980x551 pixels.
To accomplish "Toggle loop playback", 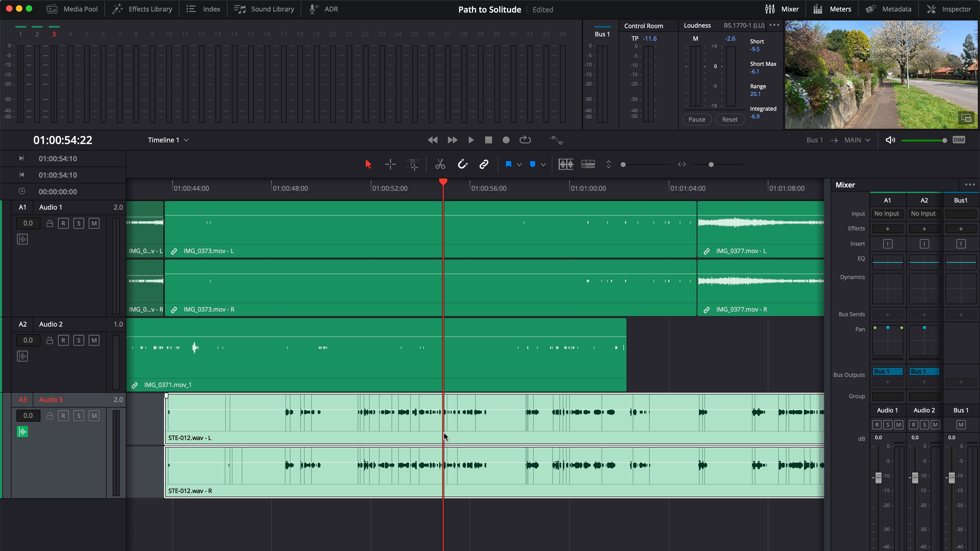I will 525,140.
